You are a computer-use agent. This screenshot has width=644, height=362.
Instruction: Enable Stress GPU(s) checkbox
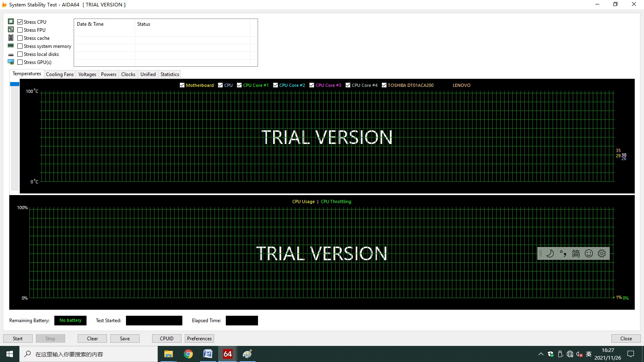[20, 62]
